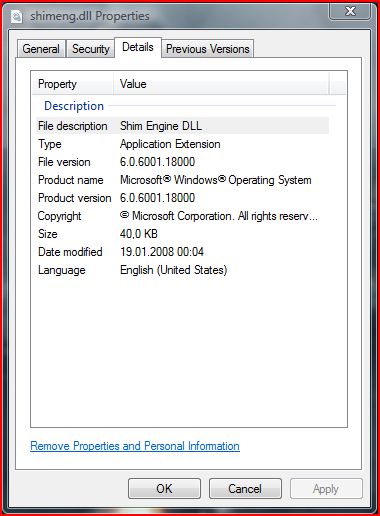
Task: Select the Date modified property label
Action: point(70,252)
